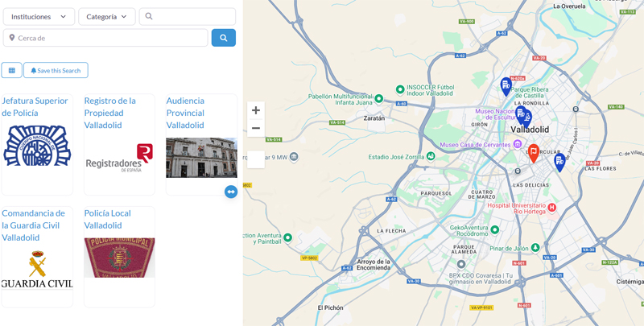This screenshot has width=644, height=326.
Task: Click the blue search button
Action: click(x=224, y=38)
